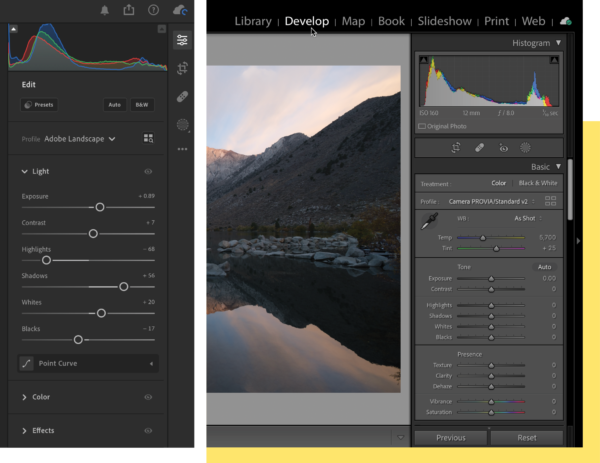Select the Spot Removal bandage tool in Develop panel
600x463 pixels.
point(479,148)
